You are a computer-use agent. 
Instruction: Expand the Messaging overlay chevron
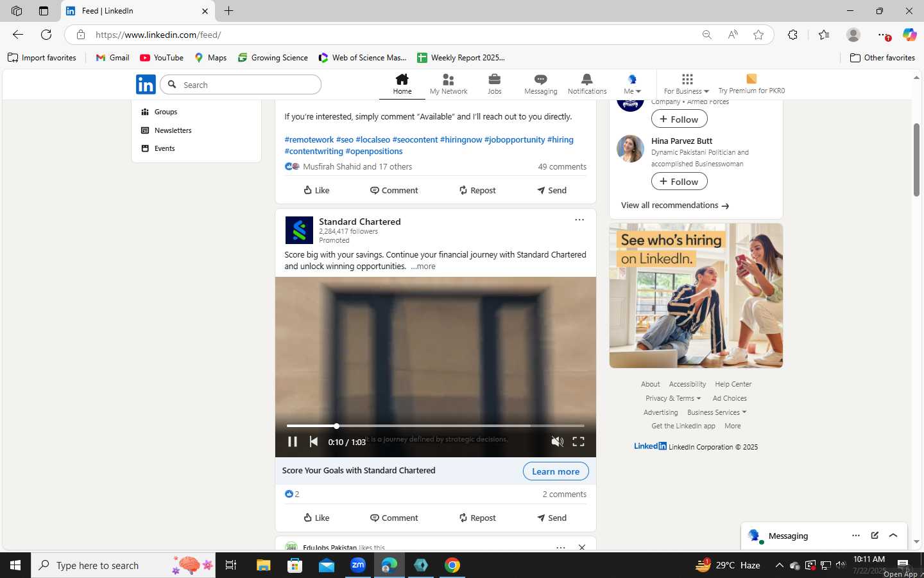[893, 536]
